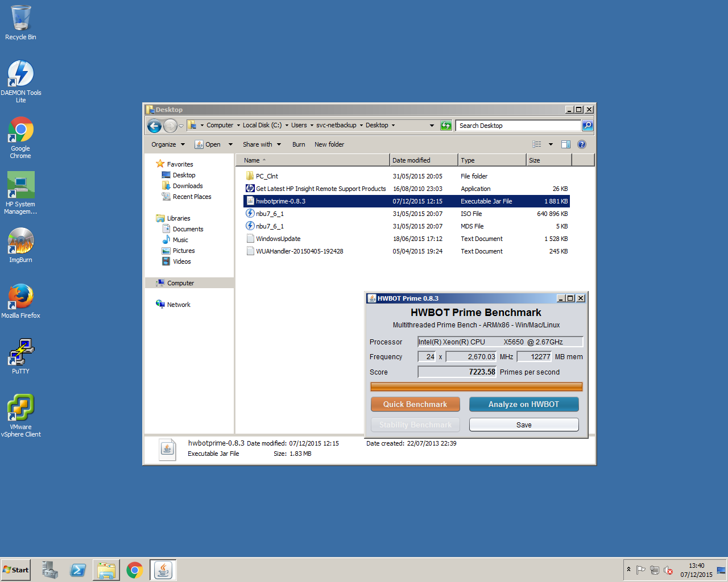This screenshot has height=582, width=728.
Task: Toggle the preview pane icon
Action: [x=566, y=144]
